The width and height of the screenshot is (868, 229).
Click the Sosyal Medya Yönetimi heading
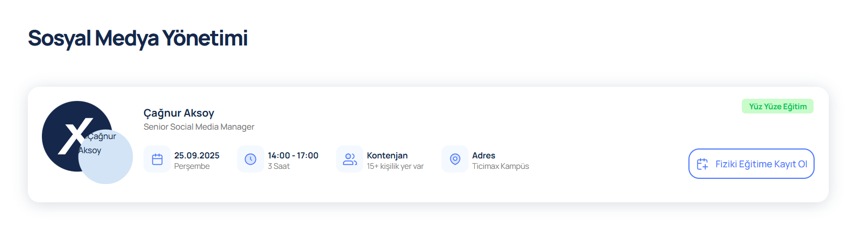coord(138,38)
